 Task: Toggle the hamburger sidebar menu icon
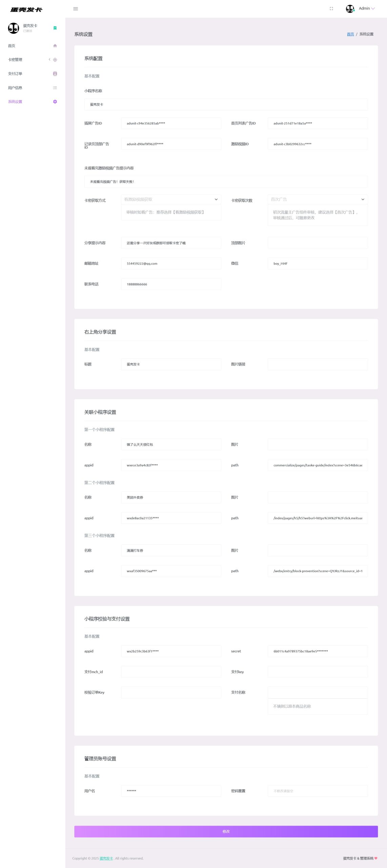pyautogui.click(x=76, y=9)
